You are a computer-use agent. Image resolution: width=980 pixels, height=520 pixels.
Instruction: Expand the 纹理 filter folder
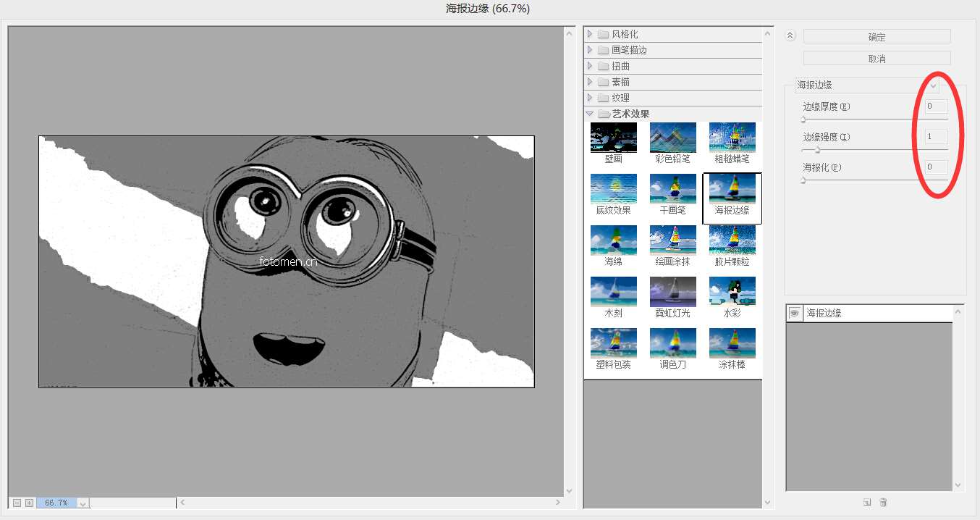click(591, 98)
